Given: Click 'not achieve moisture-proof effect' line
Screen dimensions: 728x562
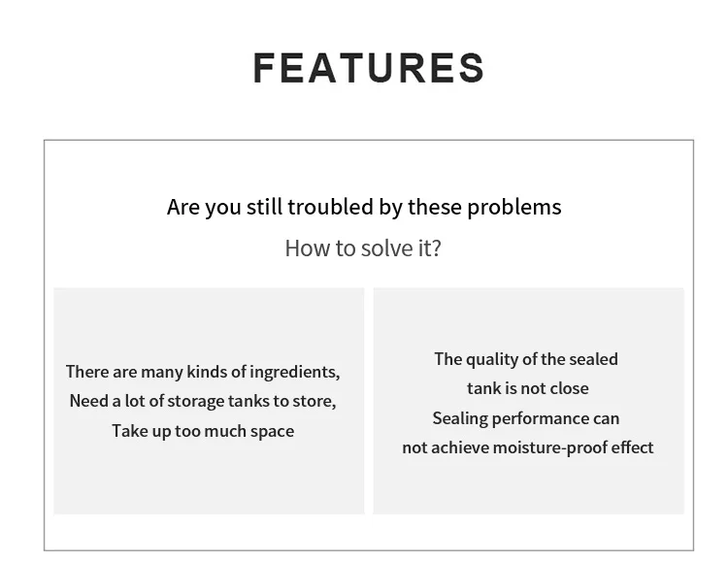Looking at the screenshot, I should tap(528, 447).
